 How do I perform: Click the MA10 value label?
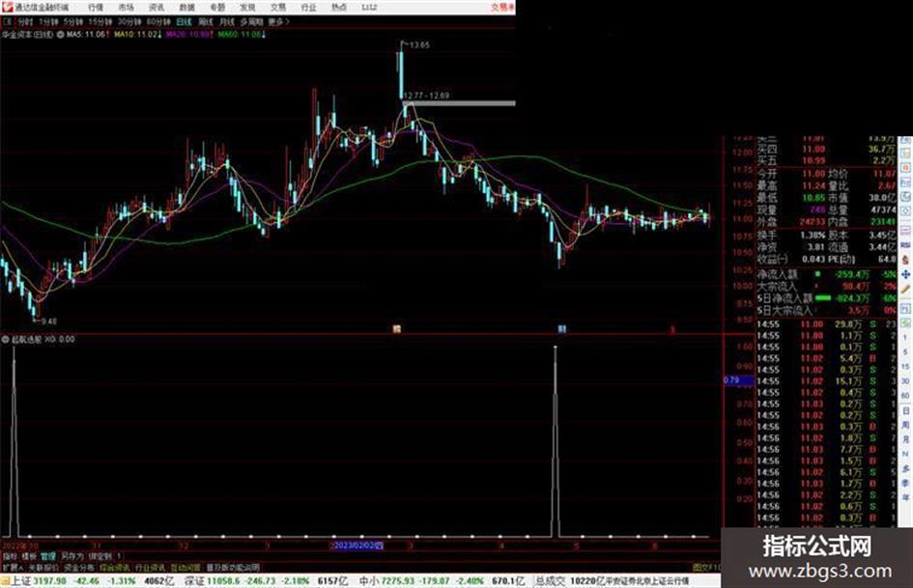(137, 35)
